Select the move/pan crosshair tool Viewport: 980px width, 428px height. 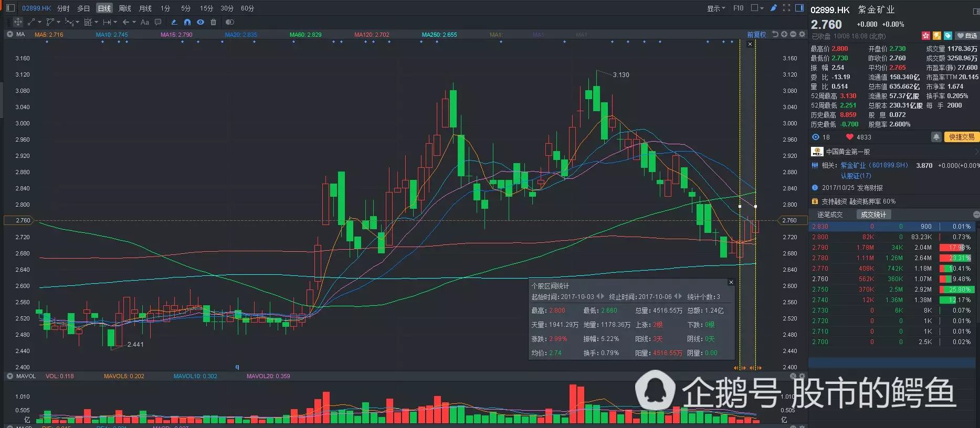[18, 22]
